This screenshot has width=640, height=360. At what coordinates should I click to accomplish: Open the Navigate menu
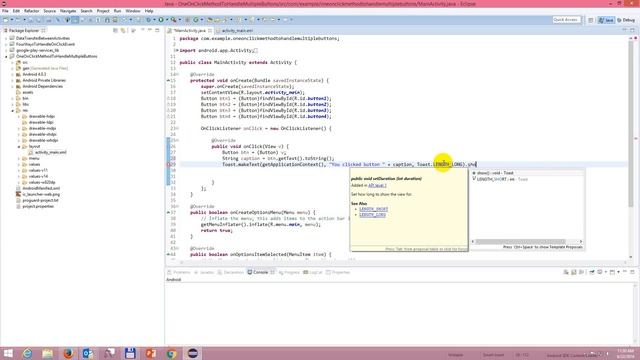(68, 11)
